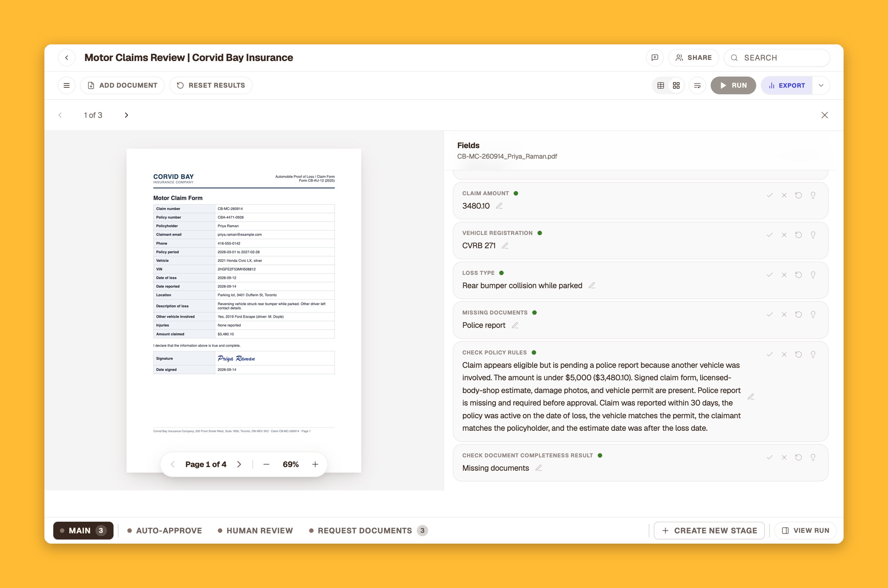Open the hamburger menu icon
Image resolution: width=888 pixels, height=588 pixels.
pos(66,85)
